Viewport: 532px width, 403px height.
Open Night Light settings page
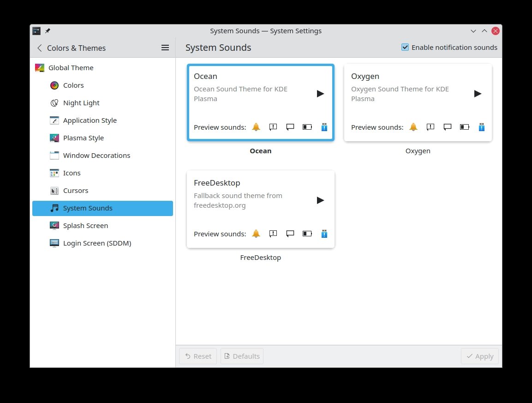pyautogui.click(x=81, y=103)
